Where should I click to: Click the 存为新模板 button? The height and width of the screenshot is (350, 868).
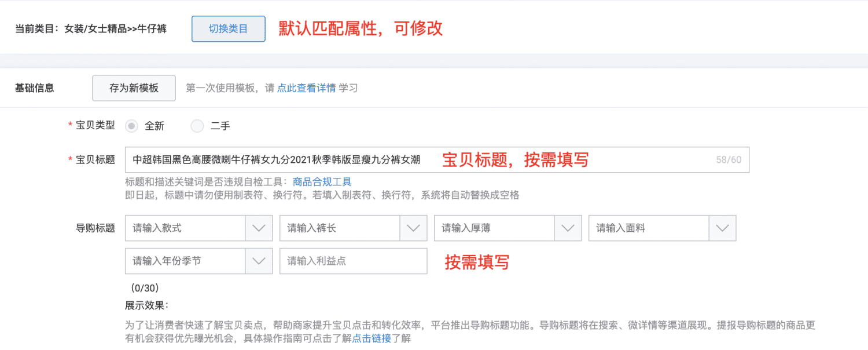coord(133,87)
